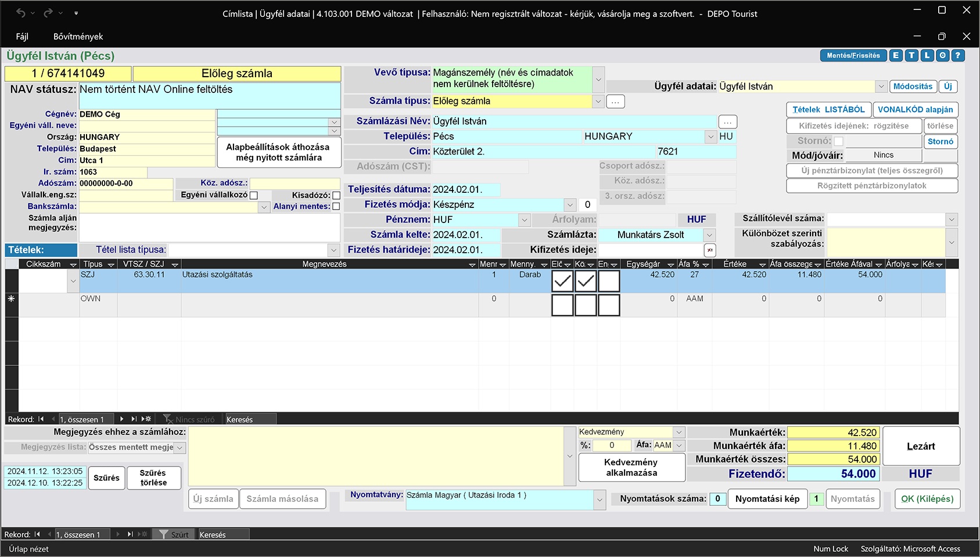Toggle the Egyéni vállalkozó checkbox

pos(253,195)
